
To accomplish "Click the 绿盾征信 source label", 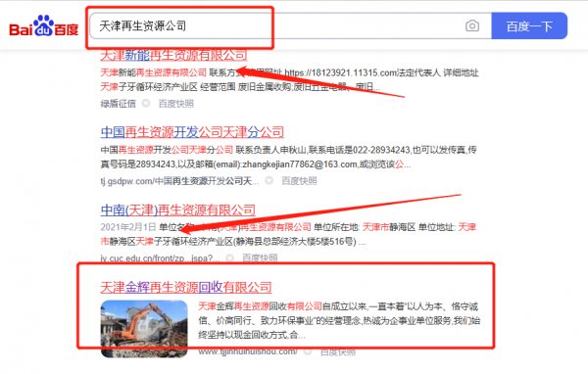I will (x=119, y=104).
